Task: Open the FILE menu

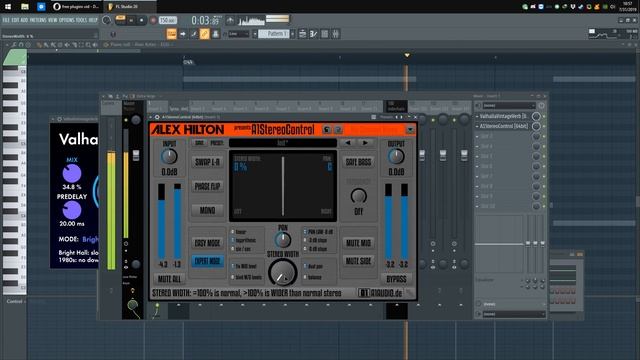Action: [x=6, y=20]
